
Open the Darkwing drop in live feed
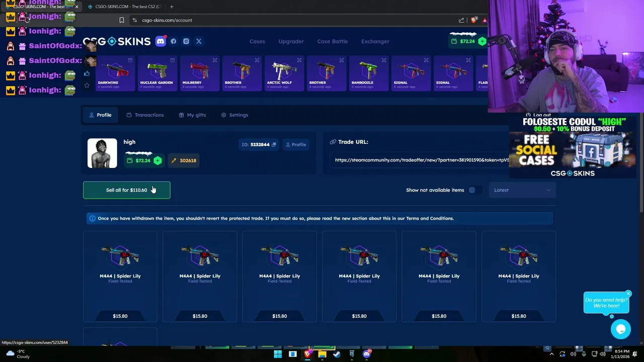point(115,73)
